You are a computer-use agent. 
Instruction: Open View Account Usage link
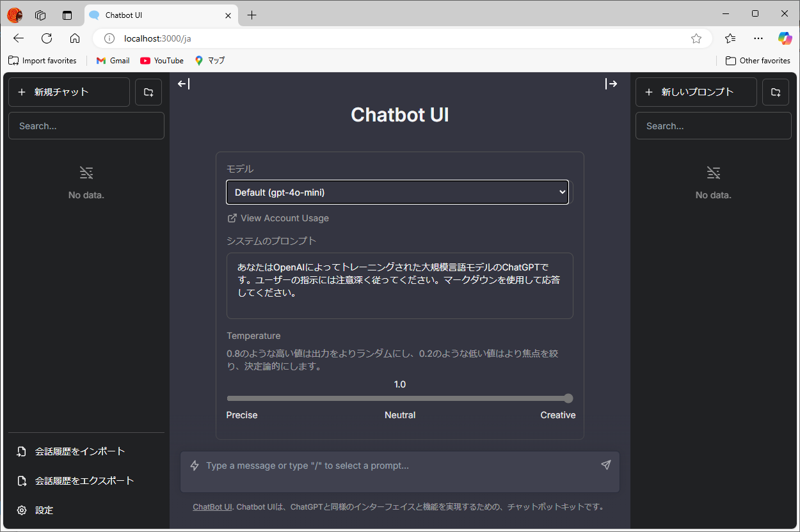tap(278, 218)
